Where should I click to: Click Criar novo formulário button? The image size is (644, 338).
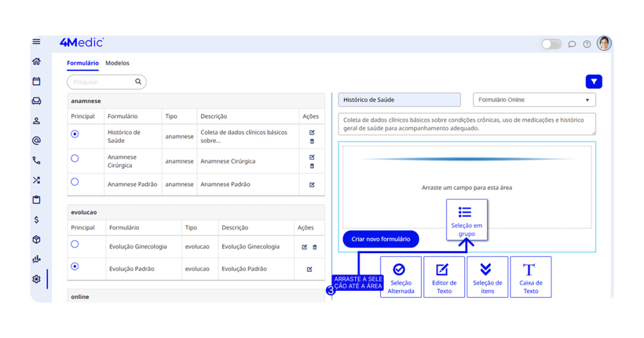pos(380,239)
